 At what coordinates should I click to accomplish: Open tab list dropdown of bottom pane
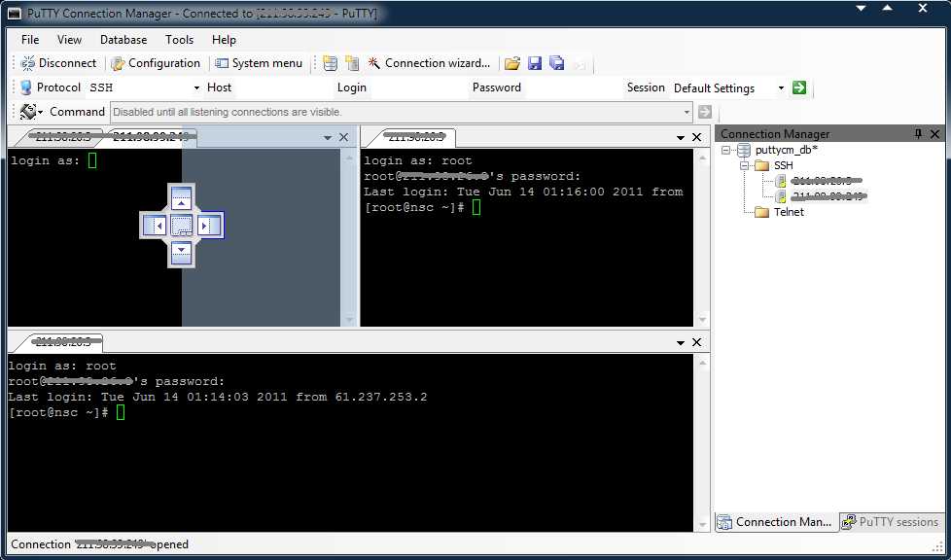681,343
